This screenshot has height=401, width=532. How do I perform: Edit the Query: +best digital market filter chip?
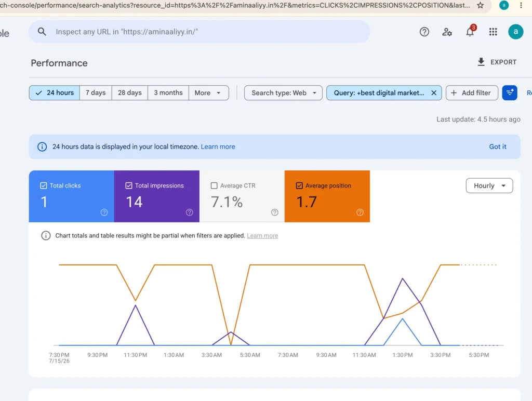pyautogui.click(x=379, y=93)
